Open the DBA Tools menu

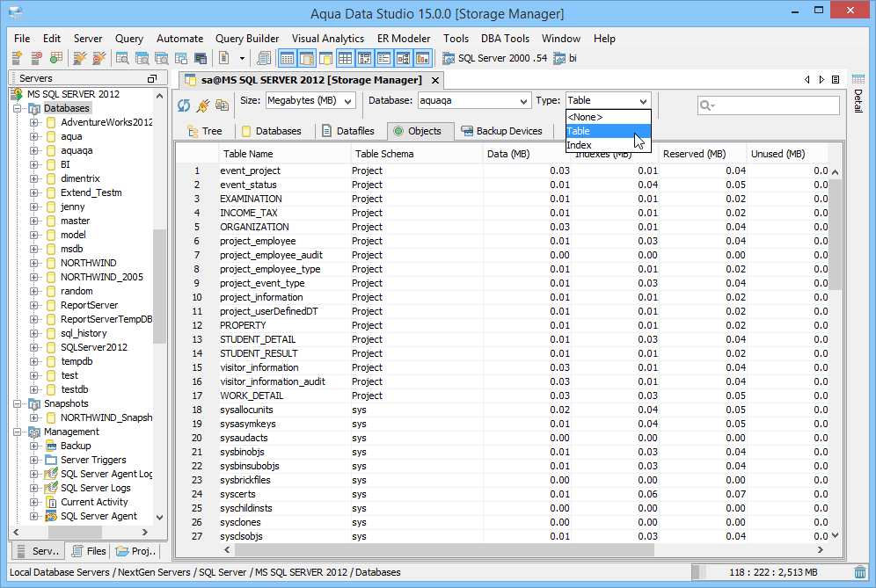click(x=505, y=39)
